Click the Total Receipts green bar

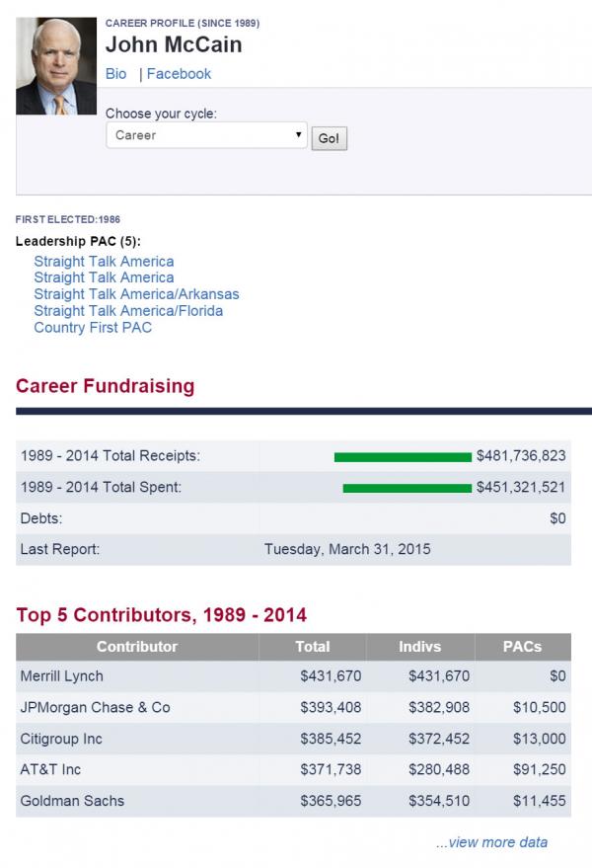tap(403, 456)
